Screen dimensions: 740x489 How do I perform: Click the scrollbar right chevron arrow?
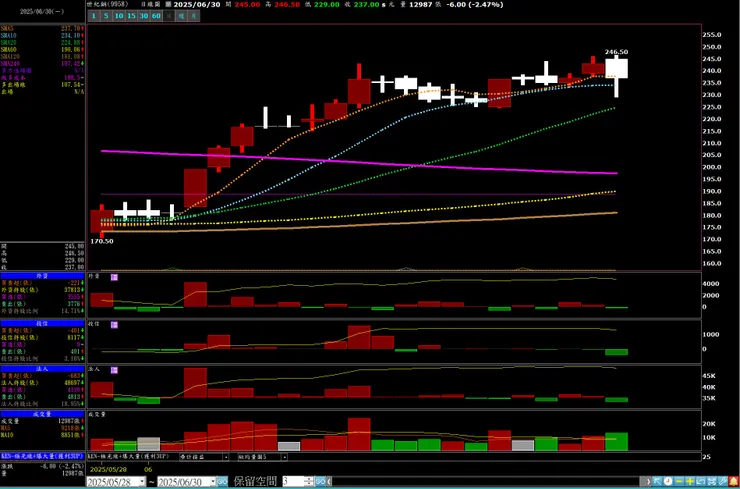648,481
